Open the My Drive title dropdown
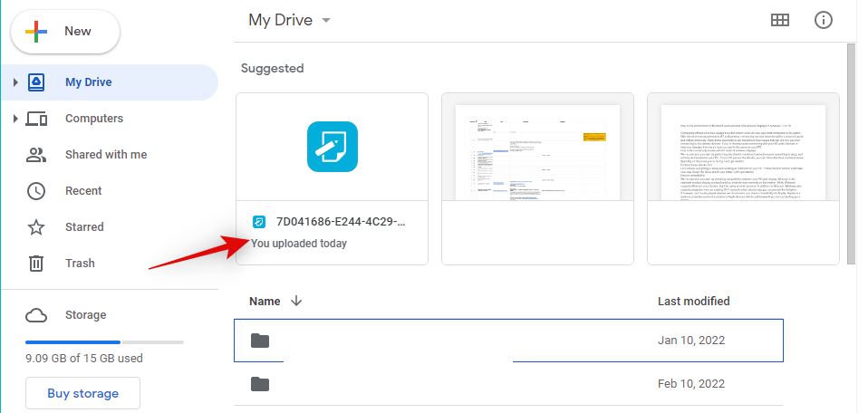 click(x=325, y=21)
